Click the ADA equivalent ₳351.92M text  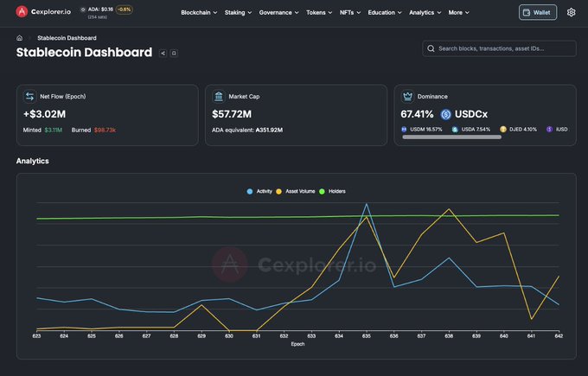(247, 130)
